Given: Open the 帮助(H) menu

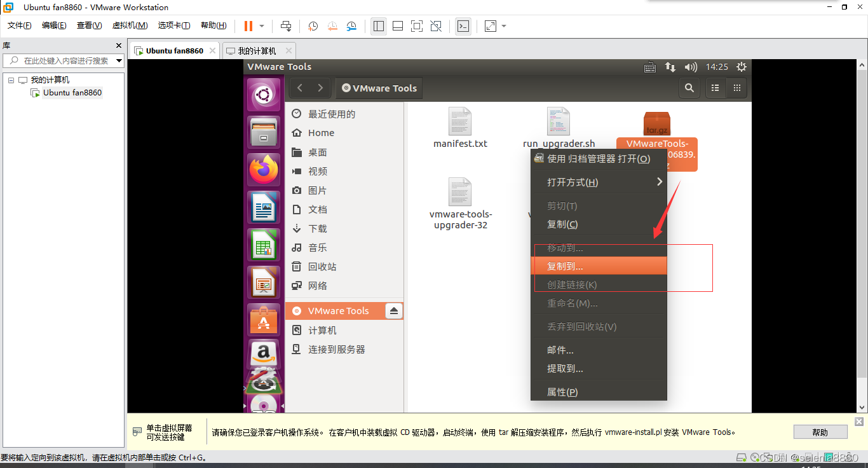Looking at the screenshot, I should (214, 25).
